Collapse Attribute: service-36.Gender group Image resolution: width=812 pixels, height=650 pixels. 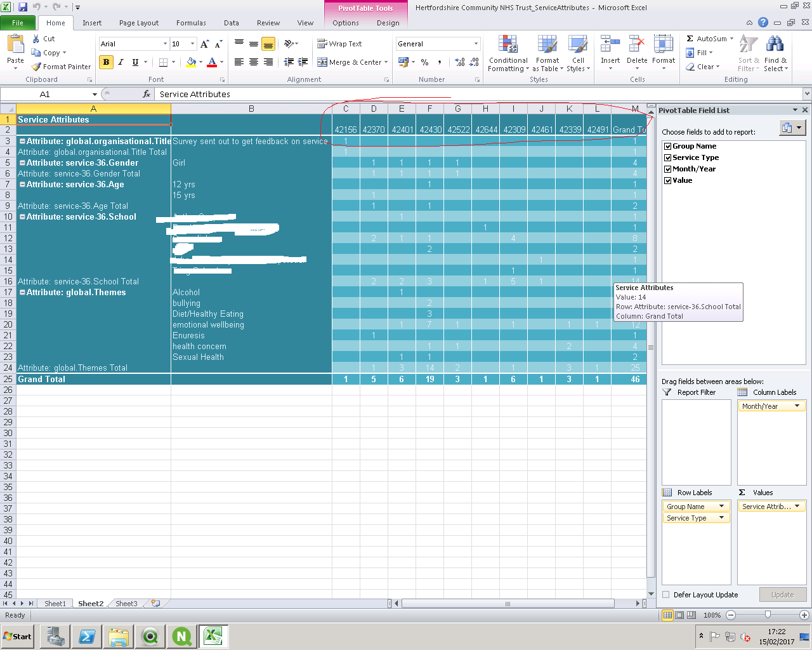(22, 163)
